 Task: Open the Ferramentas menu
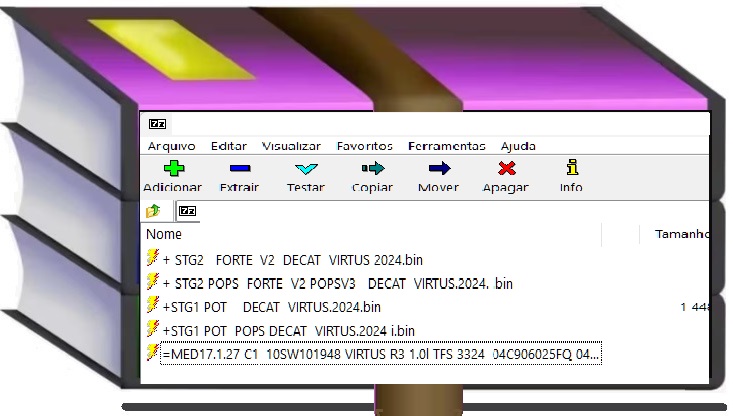point(446,146)
